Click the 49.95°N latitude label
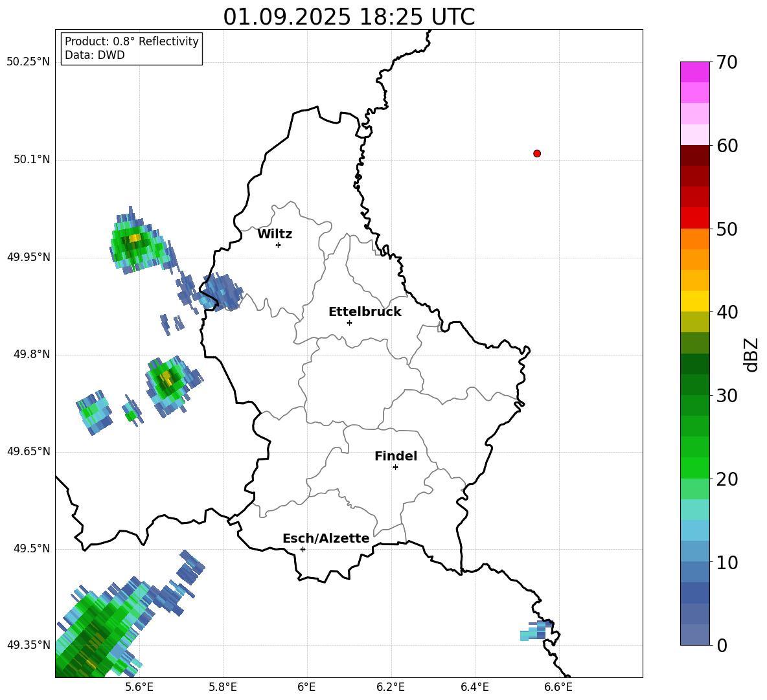Screen dimensions: 767x700 [x=29, y=257]
